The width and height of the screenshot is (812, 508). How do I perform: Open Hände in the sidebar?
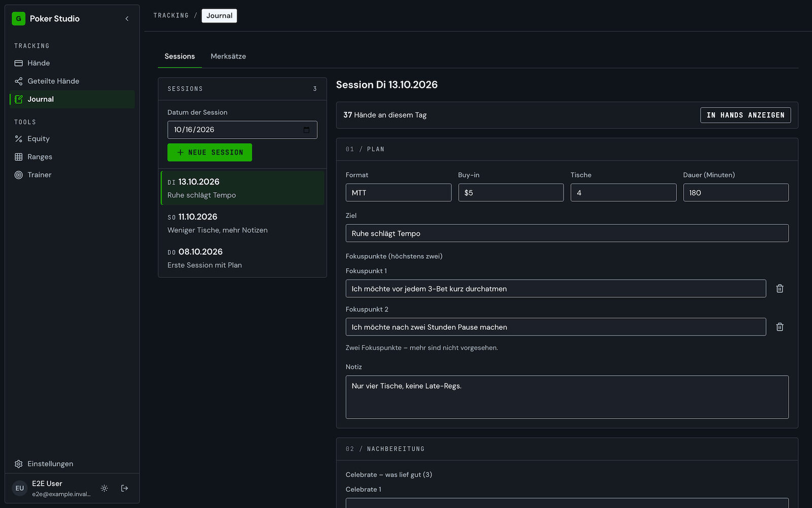tap(72, 63)
